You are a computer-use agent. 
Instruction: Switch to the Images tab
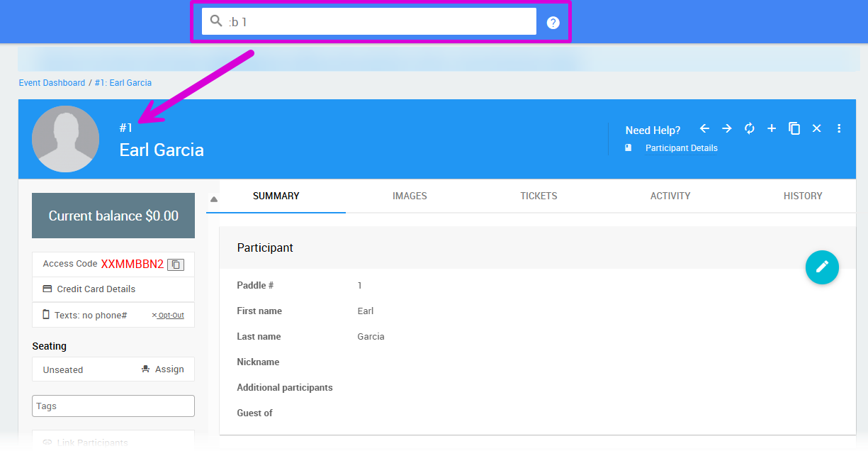(410, 196)
